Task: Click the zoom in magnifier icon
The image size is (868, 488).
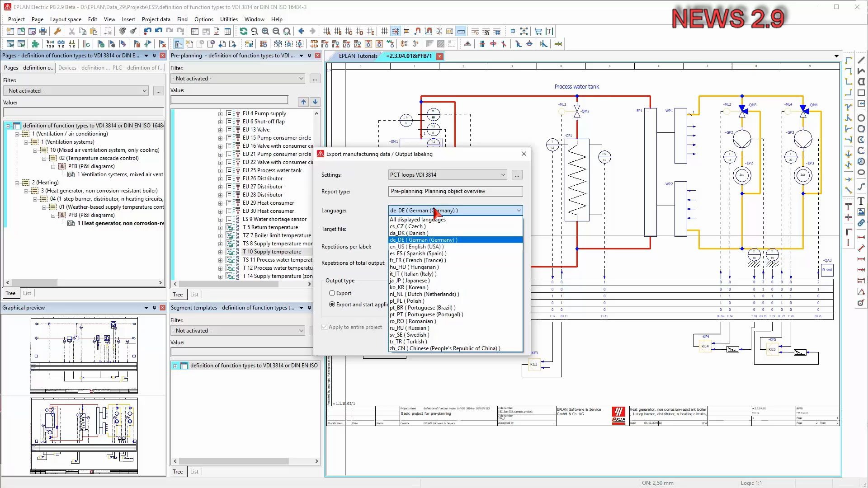Action: point(265,31)
